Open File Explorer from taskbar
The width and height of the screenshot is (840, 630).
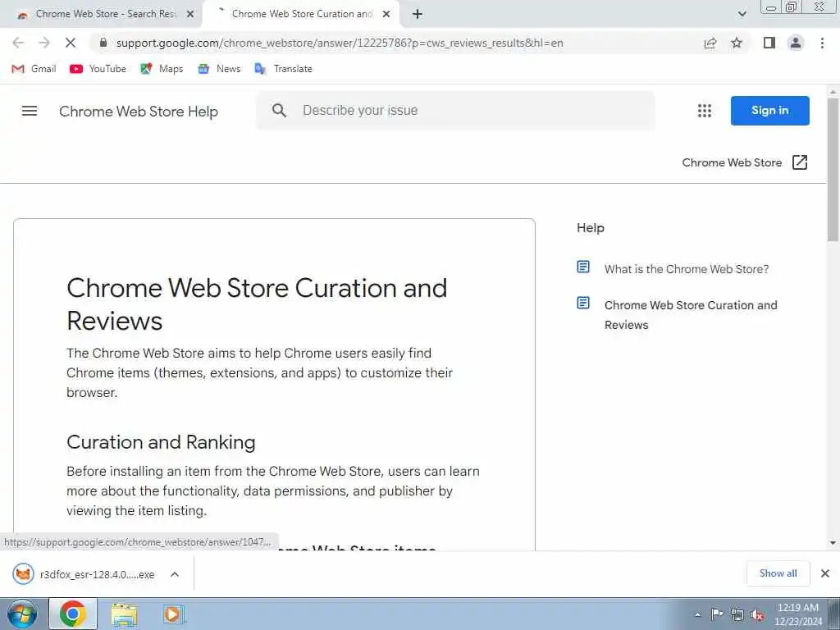125,614
